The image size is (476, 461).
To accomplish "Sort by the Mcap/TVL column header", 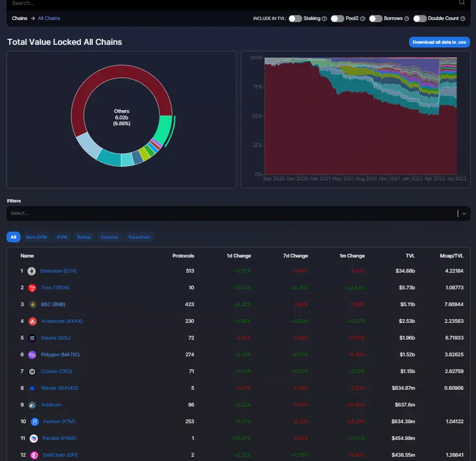I will coord(451,256).
